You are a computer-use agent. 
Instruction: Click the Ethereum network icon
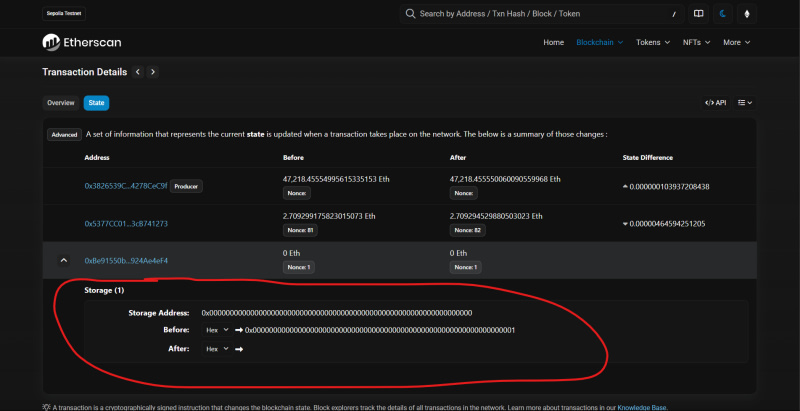(747, 14)
